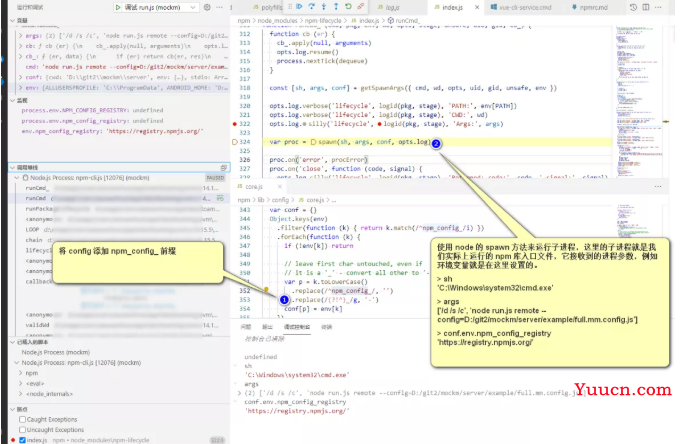The height and width of the screenshot is (444, 684).
Task: Close the index.js editor tab
Action: 477,7
